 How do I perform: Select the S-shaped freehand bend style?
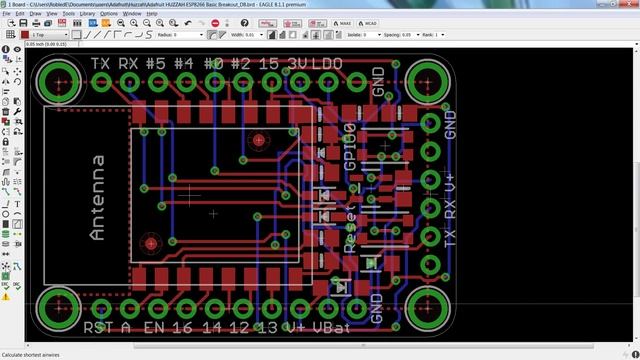click(149, 35)
